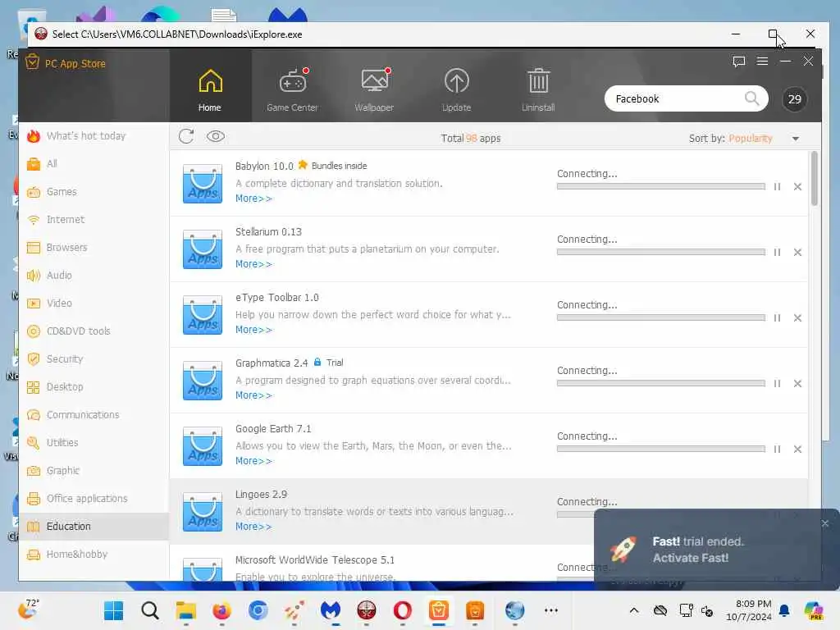Click the app list vertical scrollbar
Screen dimensions: 840x630
pos(815,178)
